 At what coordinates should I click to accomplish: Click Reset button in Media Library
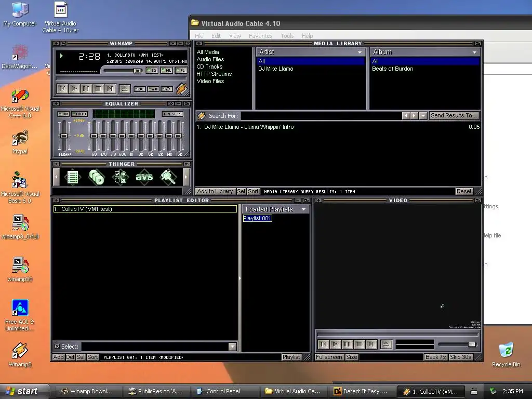464,191
